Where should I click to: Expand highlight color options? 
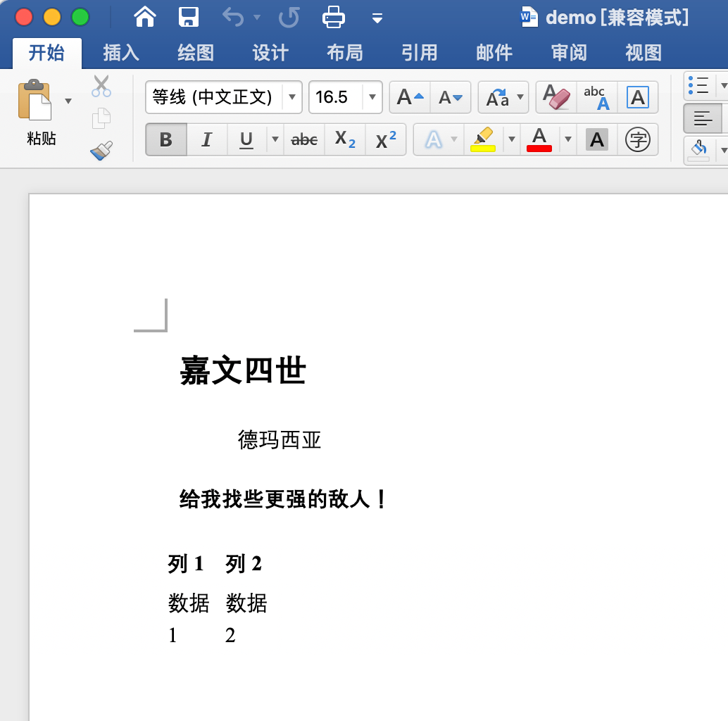tap(512, 139)
